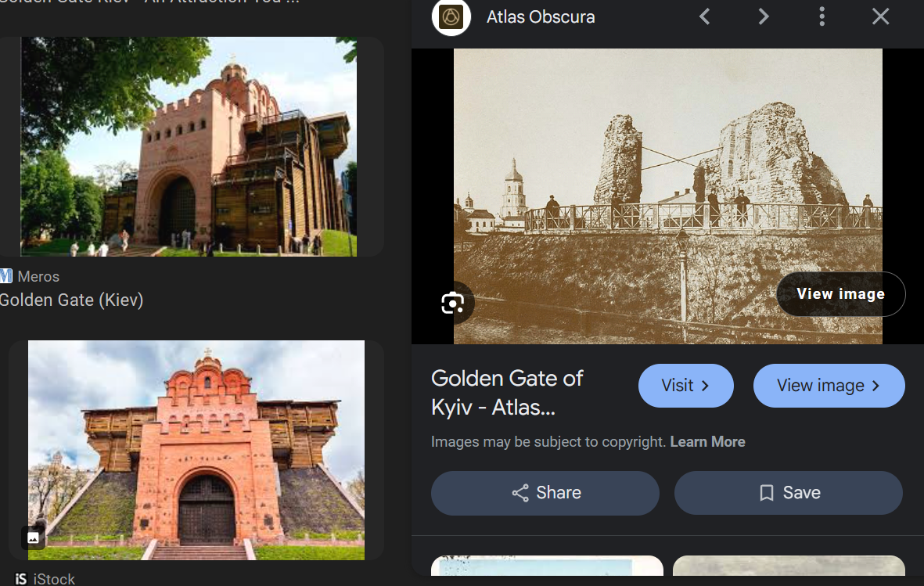Open the Golden Gate of Kyiv title link
This screenshot has width=924, height=586.
click(x=507, y=393)
